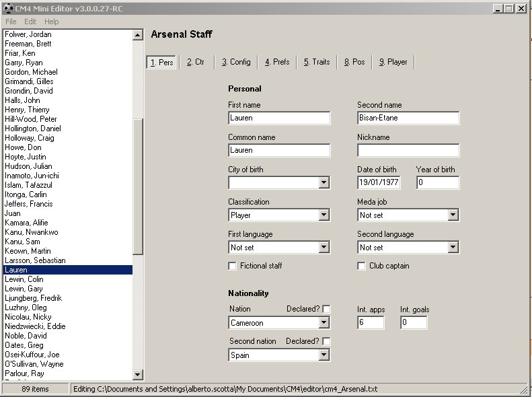Switch to the 3. Config tab
532x397 pixels.
tap(236, 62)
